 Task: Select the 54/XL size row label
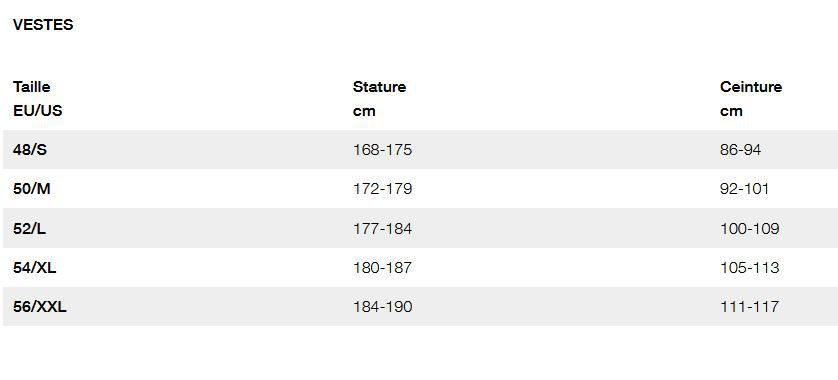[x=35, y=267]
